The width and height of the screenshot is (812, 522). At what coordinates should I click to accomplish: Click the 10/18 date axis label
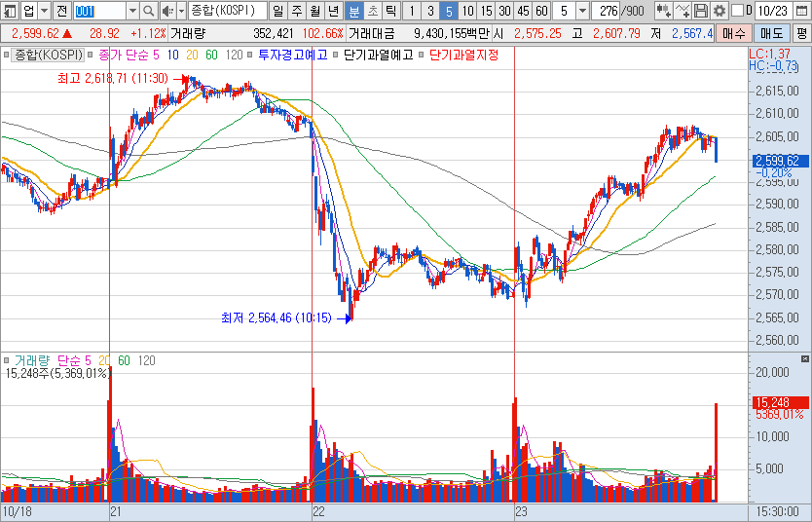(x=17, y=511)
